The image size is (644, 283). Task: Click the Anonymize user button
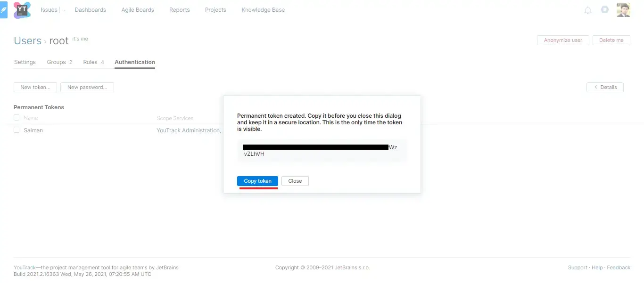(563, 40)
